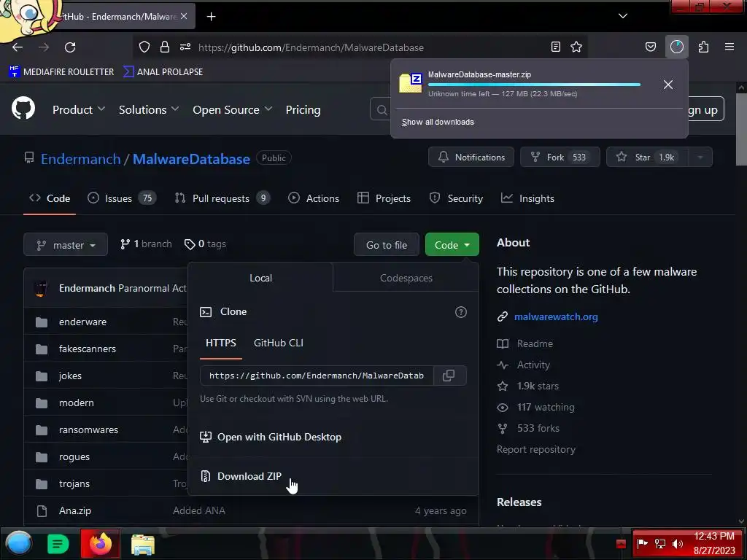Viewport: 747px width, 560px height.
Task: Open the Ana.zip file
Action: pos(75,510)
